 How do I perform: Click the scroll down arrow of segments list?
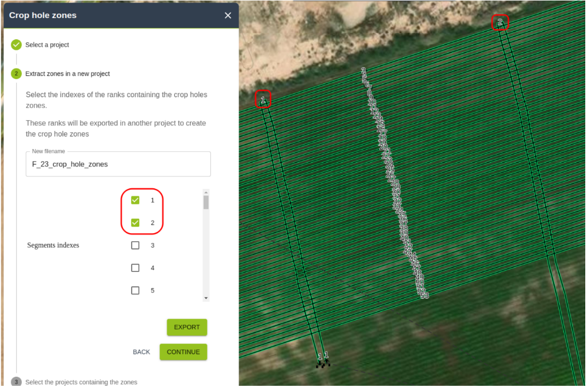[x=206, y=298]
